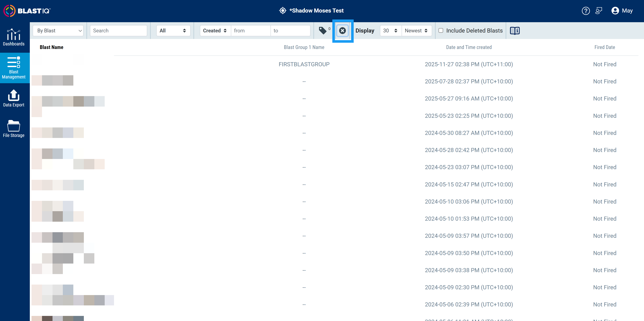Sort by the Blast Name column header
The height and width of the screenshot is (321, 644).
(x=51, y=47)
